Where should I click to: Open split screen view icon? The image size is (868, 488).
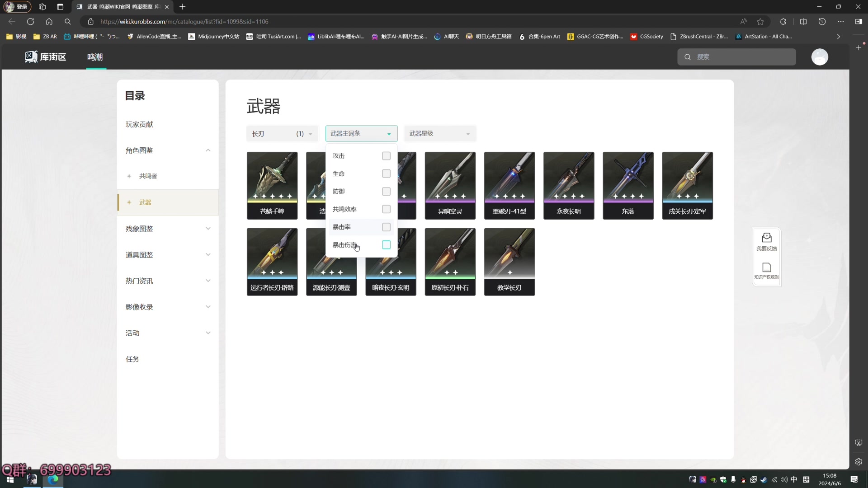[x=803, y=21]
